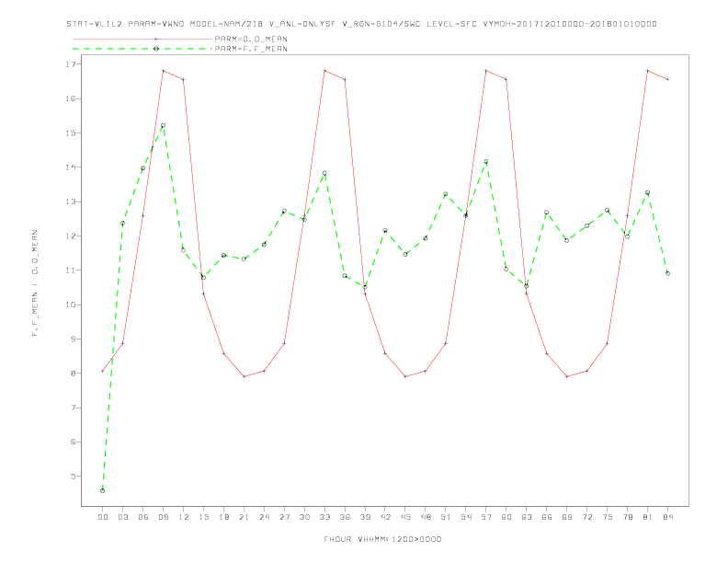The image size is (728, 563).
Task: Click x-axis forecast hour label 69
Action: pyautogui.click(x=567, y=517)
